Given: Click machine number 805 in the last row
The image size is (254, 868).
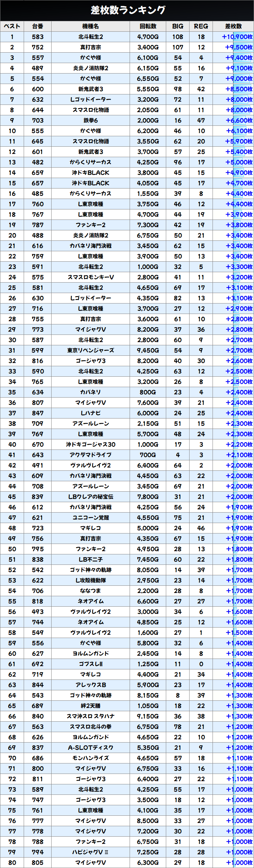Looking at the screenshot, I should (38, 862).
